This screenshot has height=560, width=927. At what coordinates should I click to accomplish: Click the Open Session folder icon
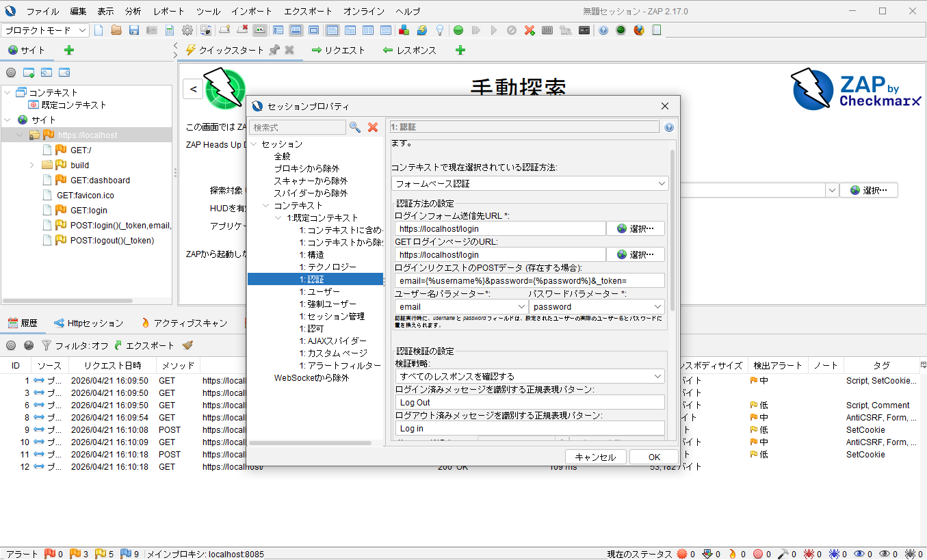tap(116, 30)
